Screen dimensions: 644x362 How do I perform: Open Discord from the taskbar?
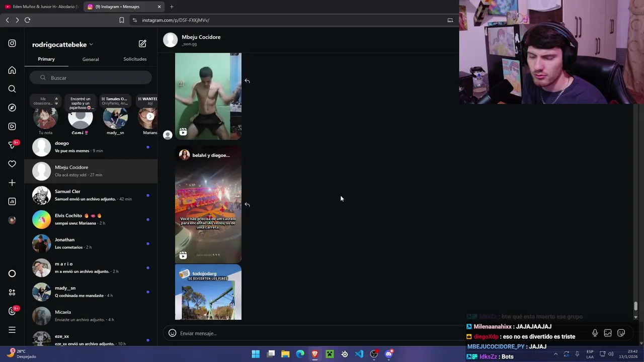click(388, 354)
